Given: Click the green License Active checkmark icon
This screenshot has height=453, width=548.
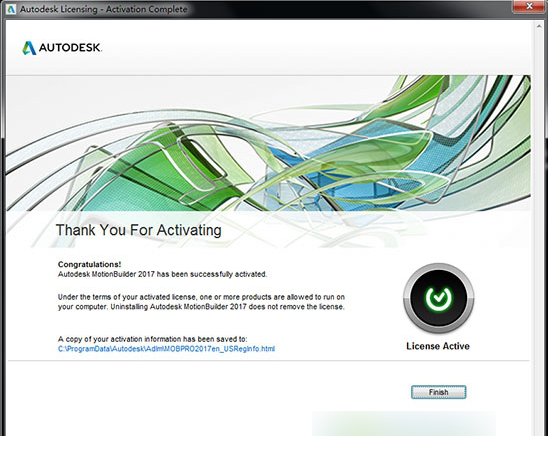Looking at the screenshot, I should (x=438, y=298).
